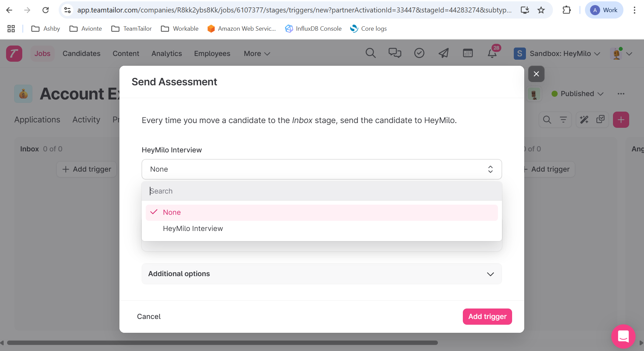Go to the Candidates menu item
Screen dimensions: 644x351
coord(81,54)
